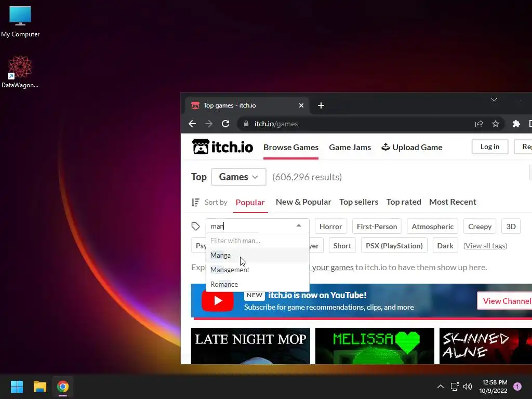532x399 pixels.
Task: Bookmark this page with the star icon
Action: (x=495, y=124)
